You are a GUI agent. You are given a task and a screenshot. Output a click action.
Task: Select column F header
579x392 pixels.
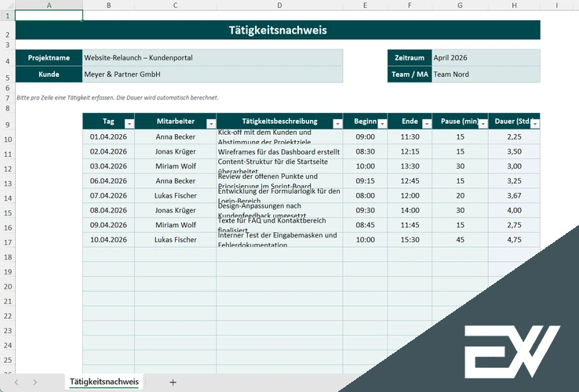[x=410, y=5]
